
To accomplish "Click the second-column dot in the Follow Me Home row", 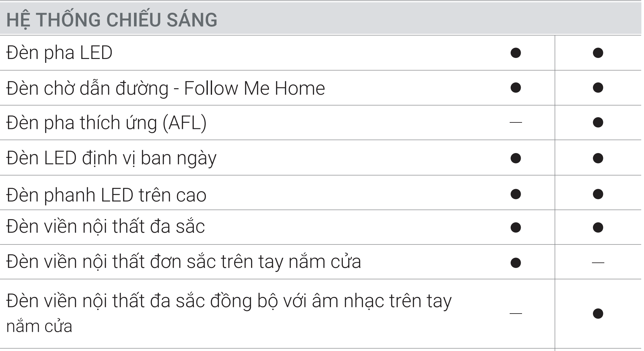I will coord(598,88).
